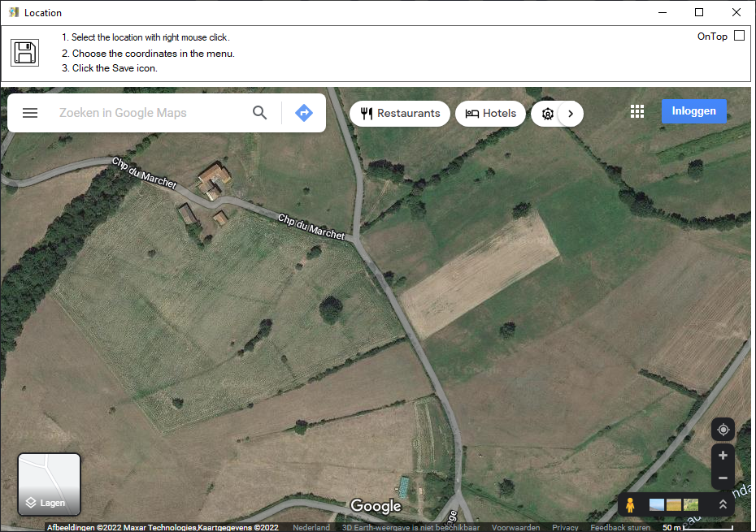Open the Google apps grid
756x532 pixels.
(637, 112)
